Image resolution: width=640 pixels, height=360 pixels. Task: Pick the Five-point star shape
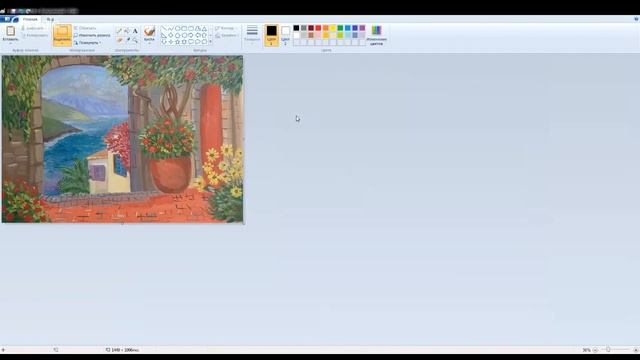[x=178, y=42]
